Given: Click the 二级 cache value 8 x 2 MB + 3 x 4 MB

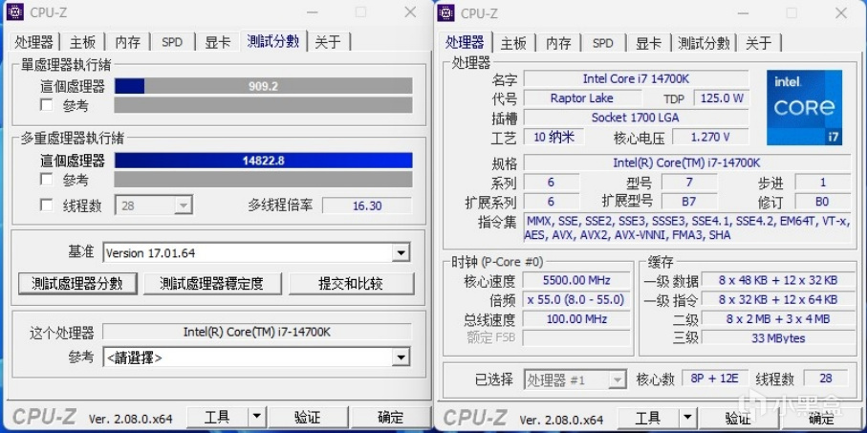Looking at the screenshot, I should tap(778, 319).
